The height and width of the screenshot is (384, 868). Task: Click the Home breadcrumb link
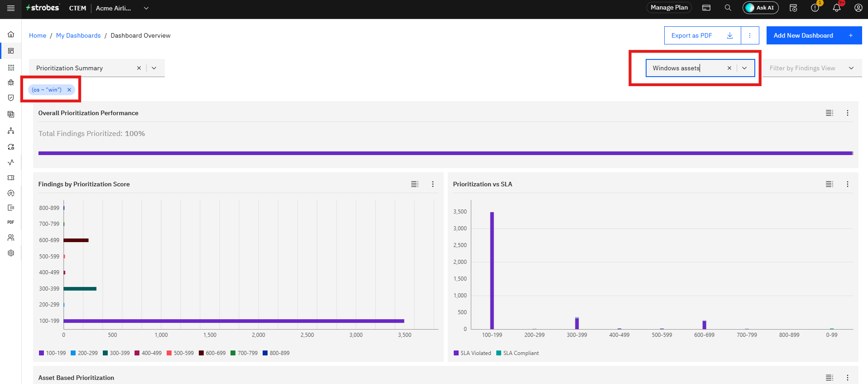coord(38,35)
